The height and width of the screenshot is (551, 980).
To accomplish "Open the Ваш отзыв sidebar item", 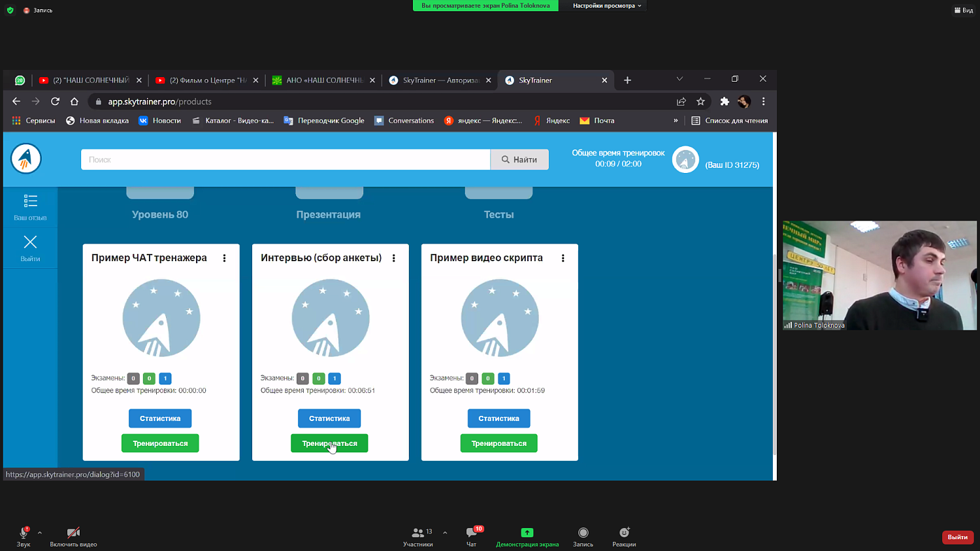I will coord(30,208).
